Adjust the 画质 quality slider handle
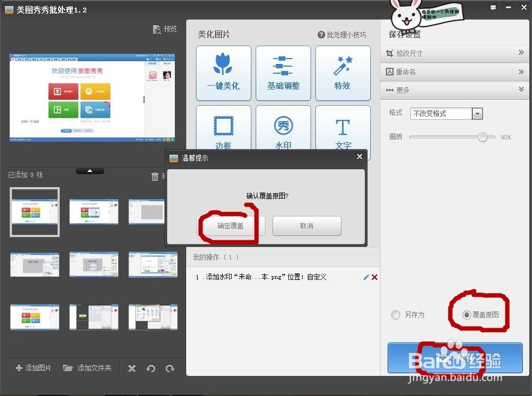The width and height of the screenshot is (532, 396). [483, 137]
